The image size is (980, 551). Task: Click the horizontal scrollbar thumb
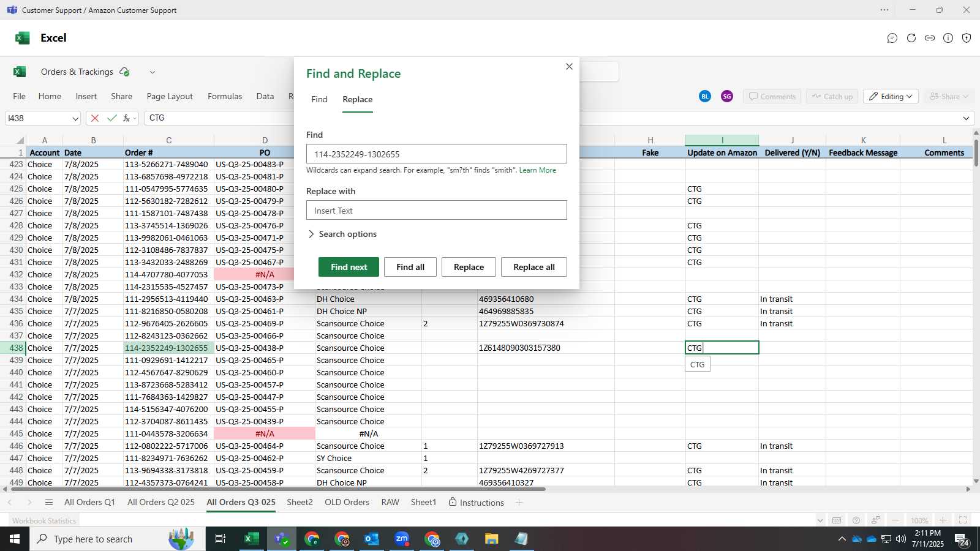[277, 489]
